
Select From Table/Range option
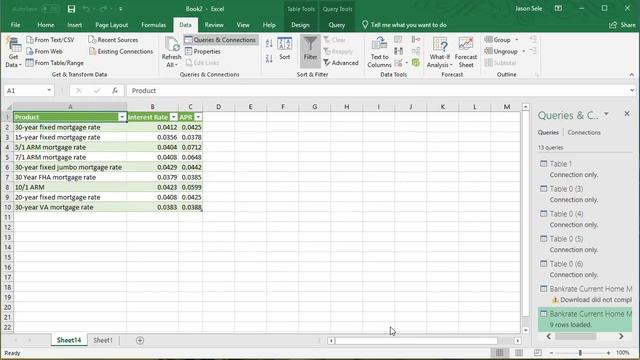click(55, 63)
